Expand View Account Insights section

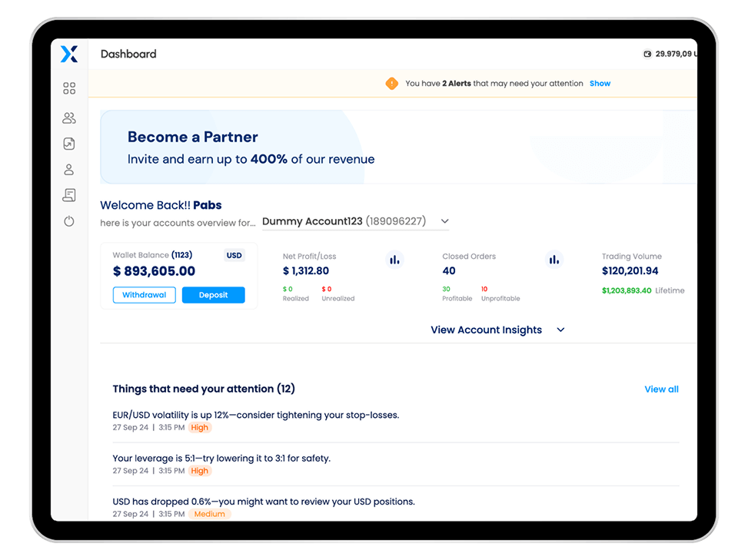click(x=497, y=330)
